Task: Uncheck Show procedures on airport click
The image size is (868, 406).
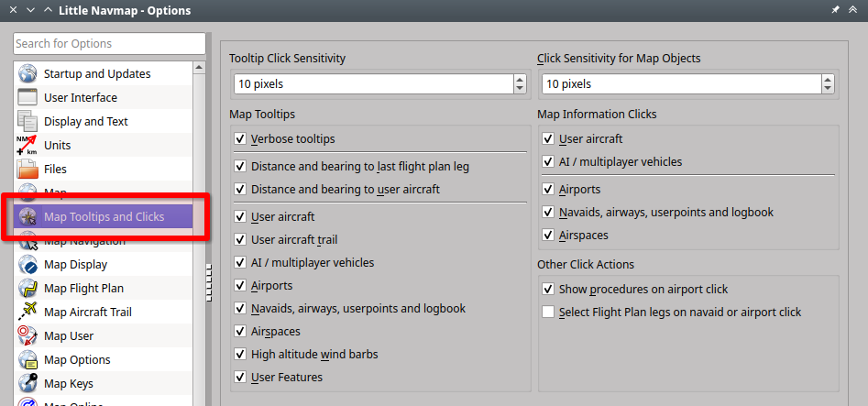Action: pyautogui.click(x=548, y=289)
